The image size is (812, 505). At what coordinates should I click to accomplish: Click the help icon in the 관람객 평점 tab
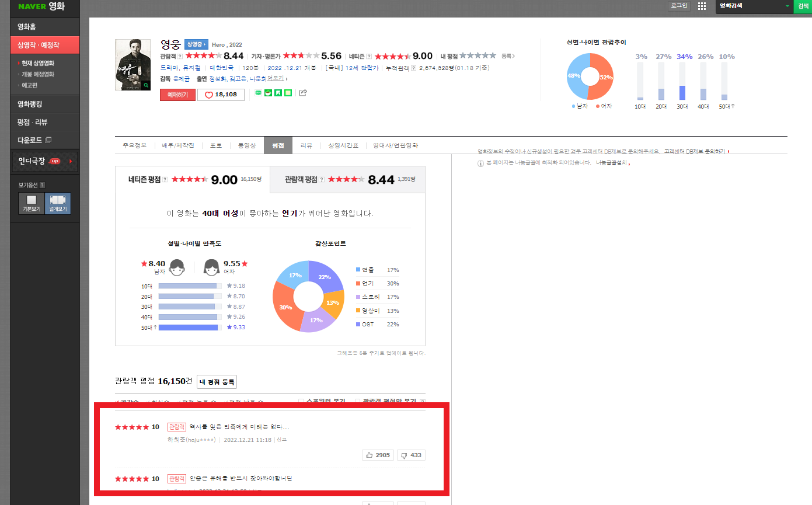pyautogui.click(x=322, y=180)
